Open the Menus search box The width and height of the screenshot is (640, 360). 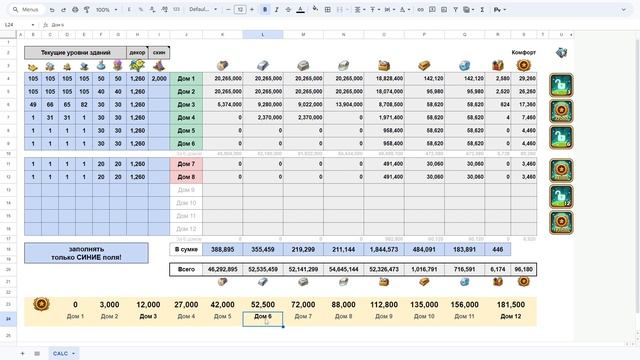click(x=26, y=9)
